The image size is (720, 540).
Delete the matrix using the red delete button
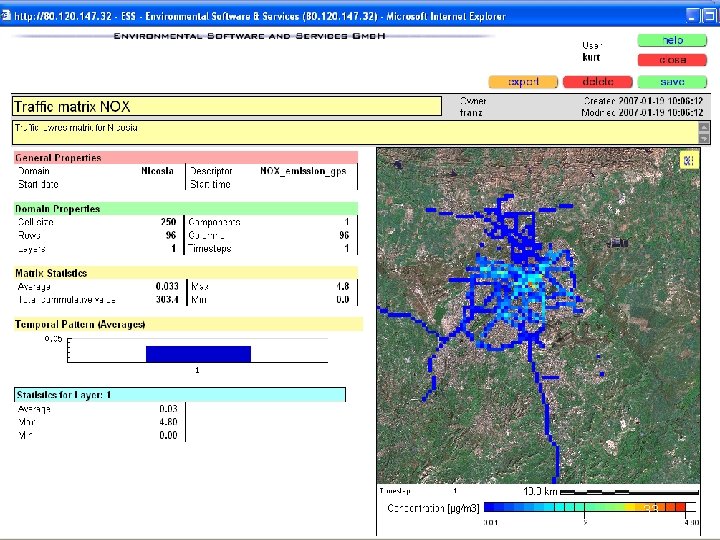tap(597, 82)
